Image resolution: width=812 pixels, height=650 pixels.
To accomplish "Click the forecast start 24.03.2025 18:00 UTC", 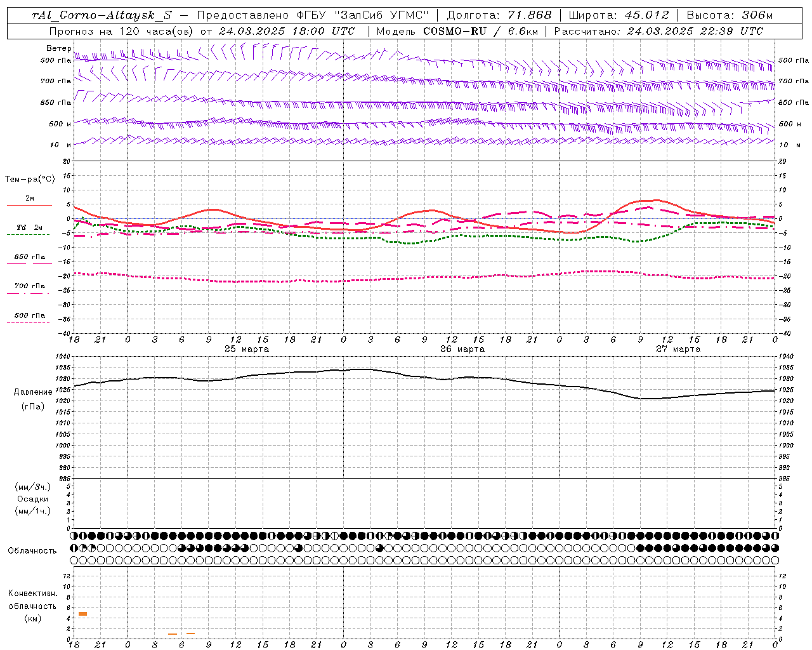I will pyautogui.click(x=287, y=31).
